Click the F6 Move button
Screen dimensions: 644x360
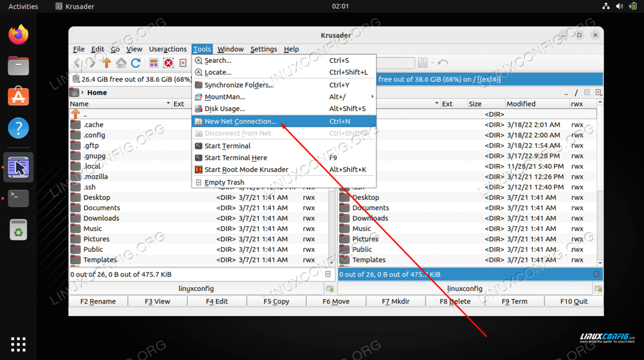pos(336,301)
